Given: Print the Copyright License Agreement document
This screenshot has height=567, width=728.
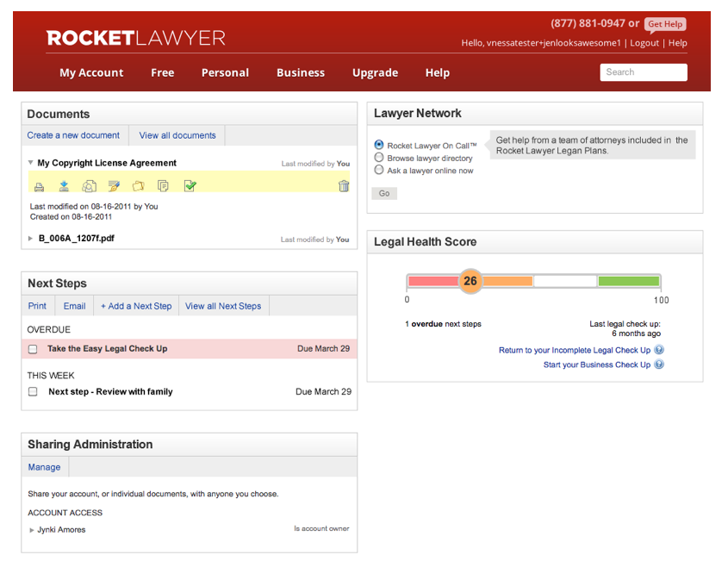Looking at the screenshot, I should tap(40, 187).
